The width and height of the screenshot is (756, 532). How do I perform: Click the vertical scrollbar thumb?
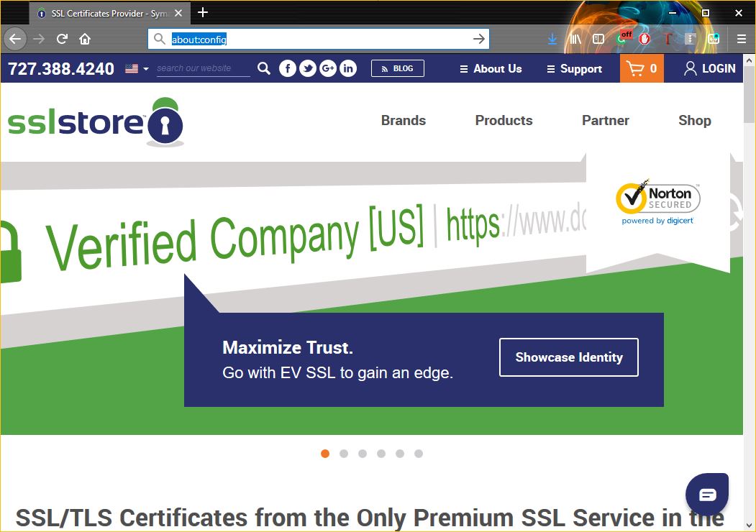coord(749,95)
